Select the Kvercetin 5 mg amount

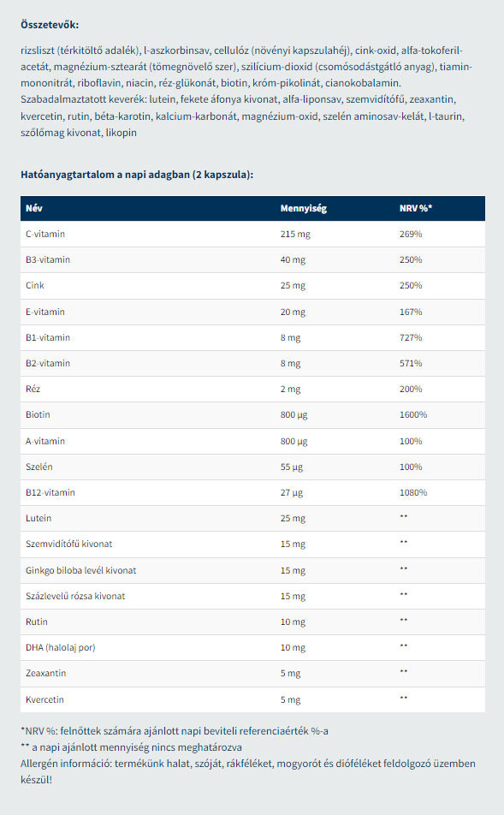click(290, 699)
